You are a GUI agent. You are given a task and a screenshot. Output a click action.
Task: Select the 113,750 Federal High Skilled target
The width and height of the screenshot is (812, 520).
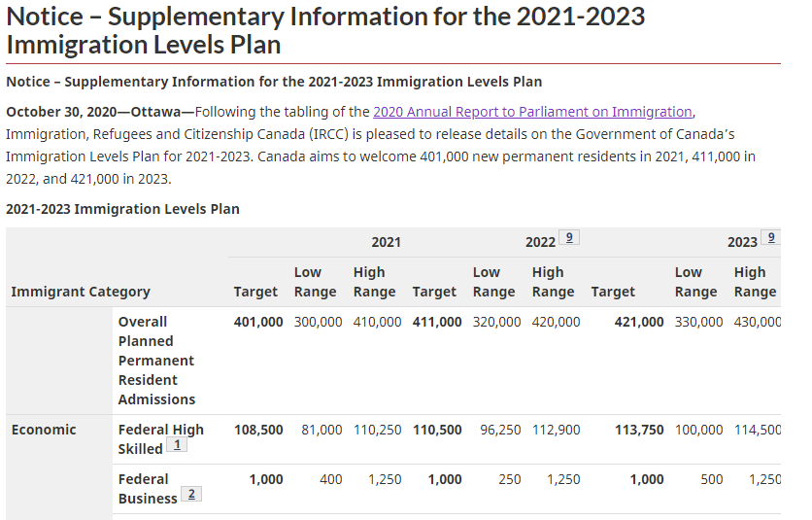639,430
